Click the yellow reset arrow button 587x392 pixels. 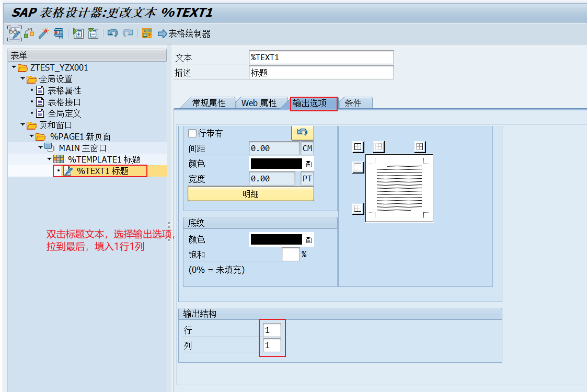pyautogui.click(x=303, y=133)
